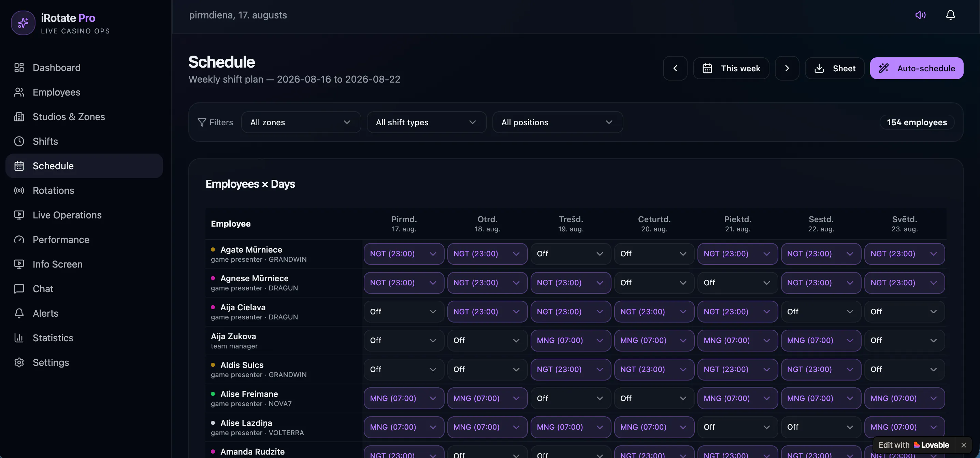Change Alise Freimane Monday MNG shift dropdown
The width and height of the screenshot is (980, 458).
point(404,398)
